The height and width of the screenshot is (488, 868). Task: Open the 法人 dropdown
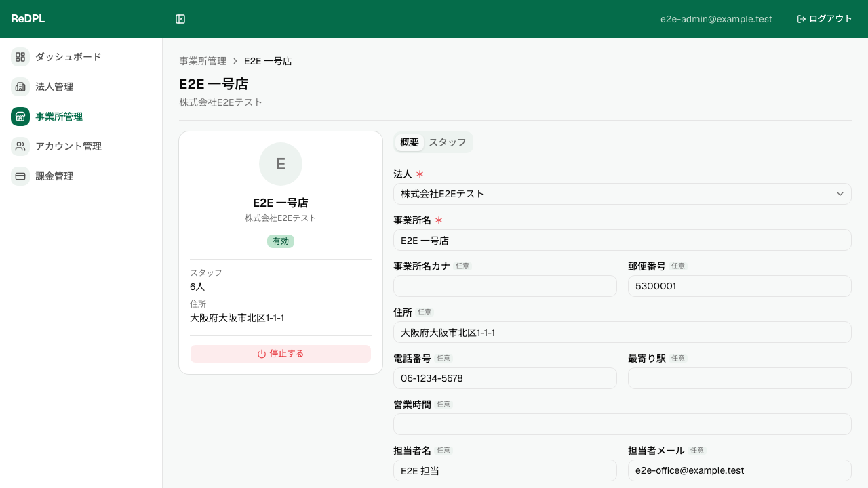click(x=623, y=194)
